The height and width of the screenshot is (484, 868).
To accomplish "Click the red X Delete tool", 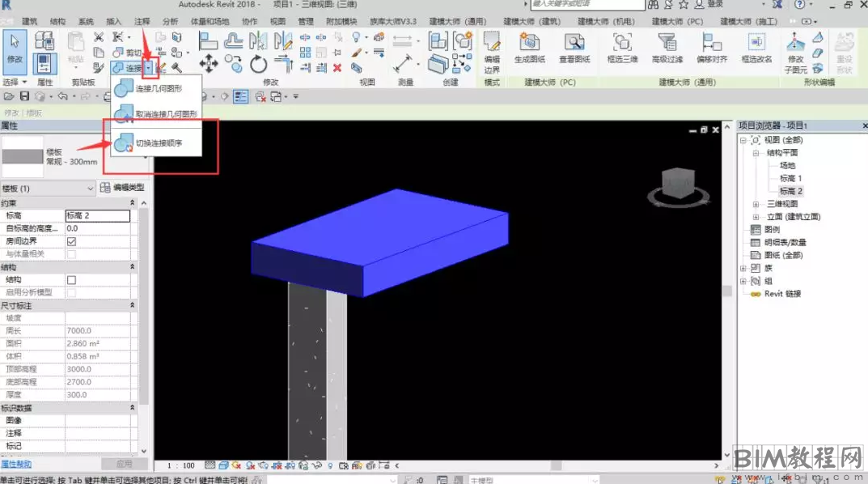I will tap(337, 67).
